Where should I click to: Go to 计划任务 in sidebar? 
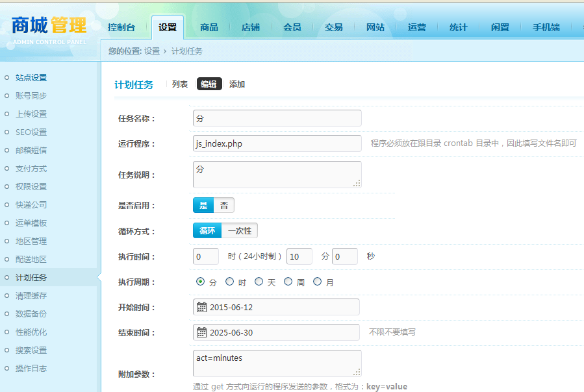(31, 277)
